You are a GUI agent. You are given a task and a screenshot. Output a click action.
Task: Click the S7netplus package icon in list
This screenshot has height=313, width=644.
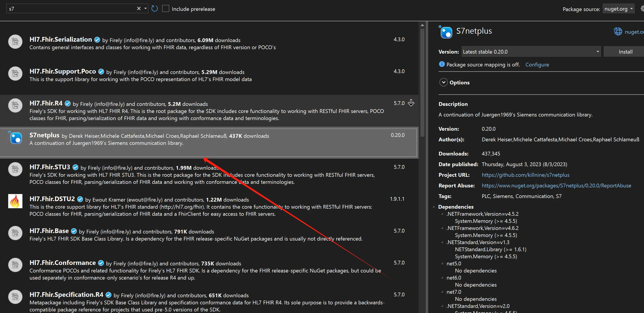point(16,138)
